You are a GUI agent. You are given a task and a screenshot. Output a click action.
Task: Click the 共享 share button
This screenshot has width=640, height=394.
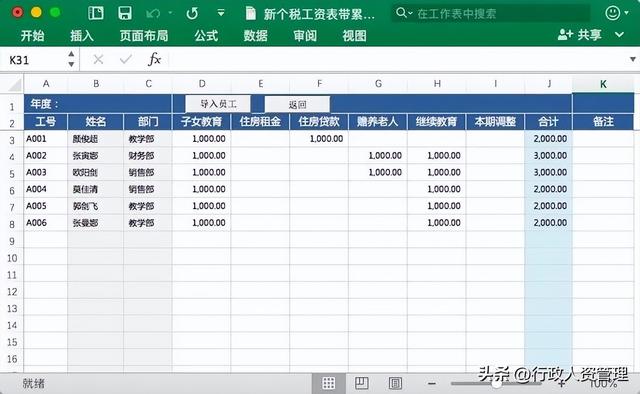pos(580,35)
